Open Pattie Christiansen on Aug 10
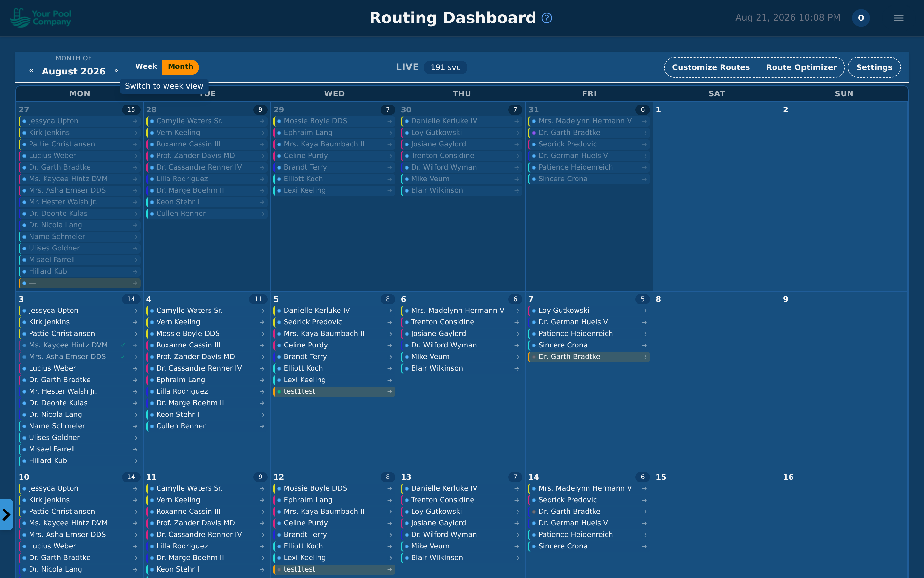The image size is (924, 578). pyautogui.click(x=80, y=512)
